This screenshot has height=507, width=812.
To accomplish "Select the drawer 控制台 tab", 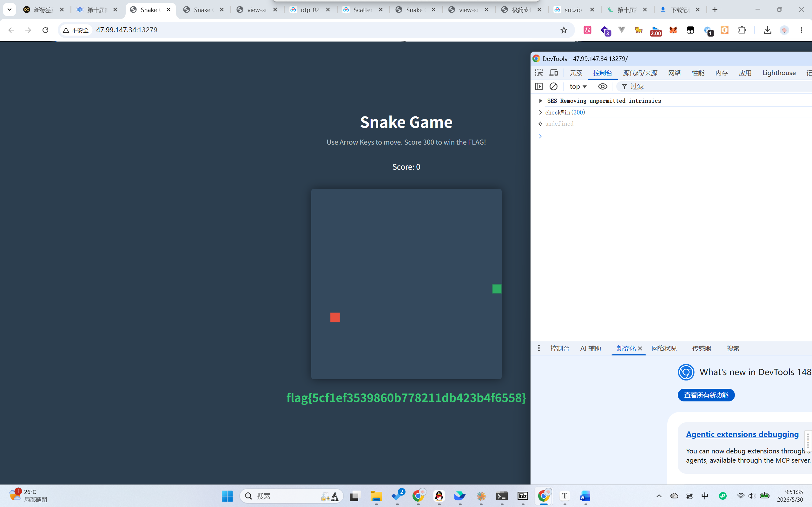I will coord(560,348).
